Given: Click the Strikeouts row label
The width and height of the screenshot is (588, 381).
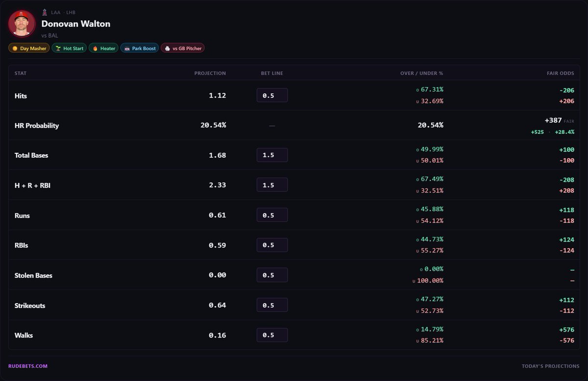Looking at the screenshot, I should [x=30, y=306].
